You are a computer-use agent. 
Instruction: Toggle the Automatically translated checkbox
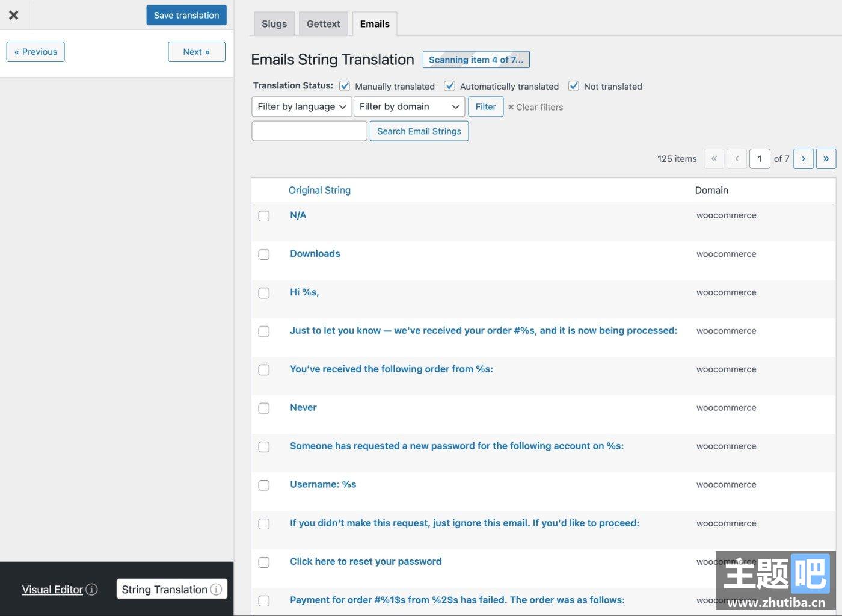click(449, 86)
